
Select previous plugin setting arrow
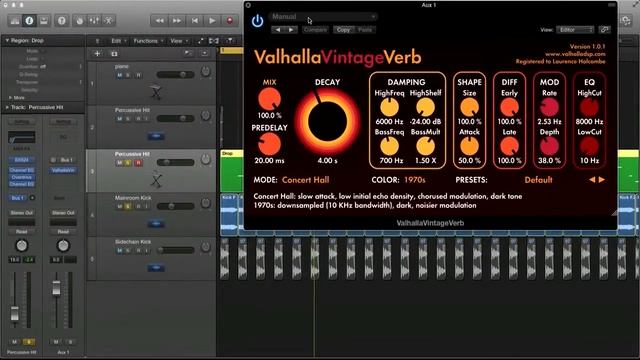[278, 30]
